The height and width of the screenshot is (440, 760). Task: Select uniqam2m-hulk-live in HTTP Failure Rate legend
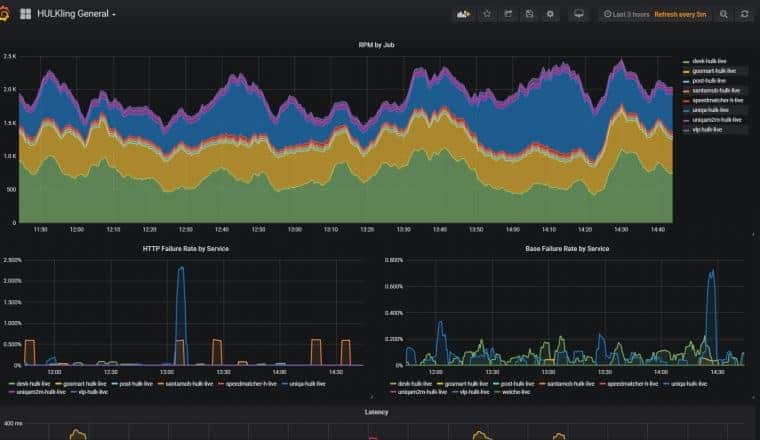click(x=41, y=392)
